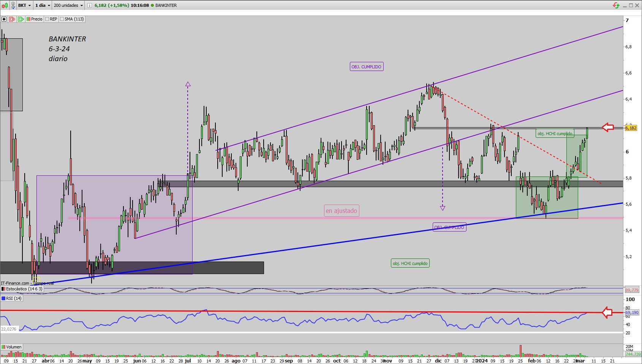Screen dimensions: 642x364
Task: Click the 'sep' month marker on time axis
Action: tap(289, 361)
